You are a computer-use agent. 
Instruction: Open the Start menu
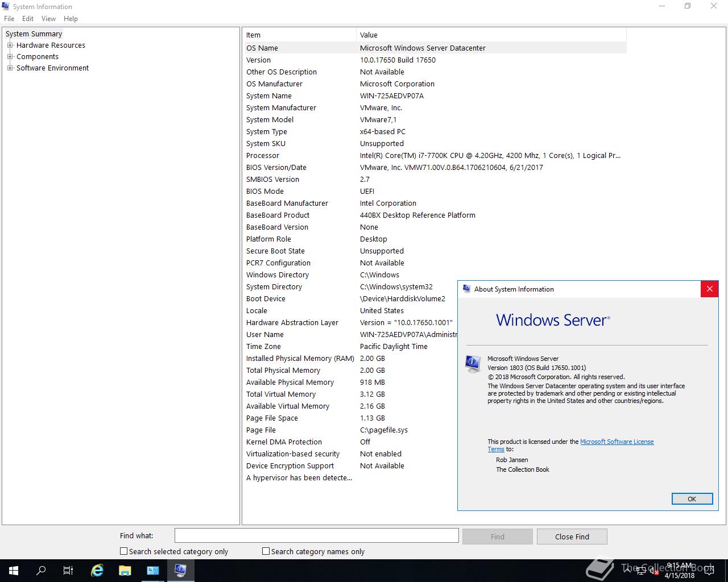14,571
